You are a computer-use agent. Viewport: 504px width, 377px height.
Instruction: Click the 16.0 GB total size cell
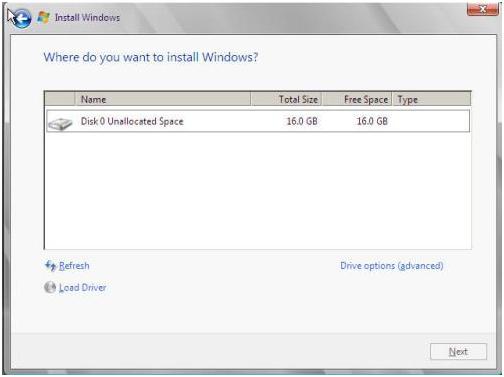pyautogui.click(x=302, y=121)
